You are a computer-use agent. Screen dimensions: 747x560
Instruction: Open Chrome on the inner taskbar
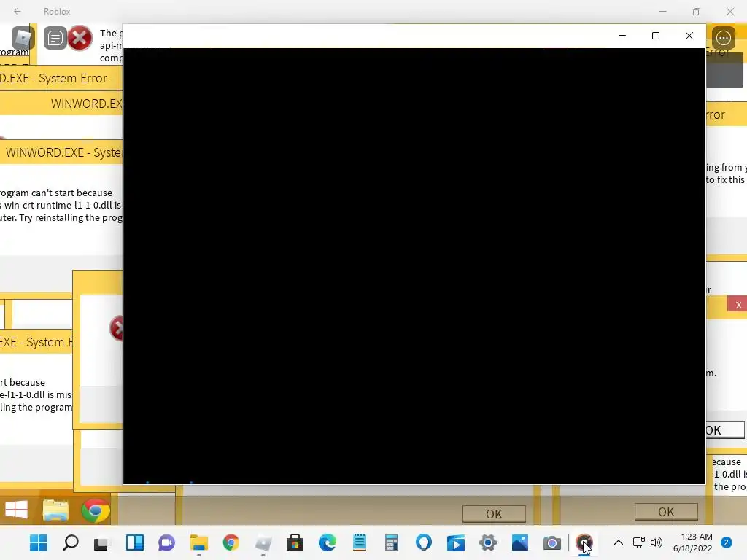pos(96,510)
